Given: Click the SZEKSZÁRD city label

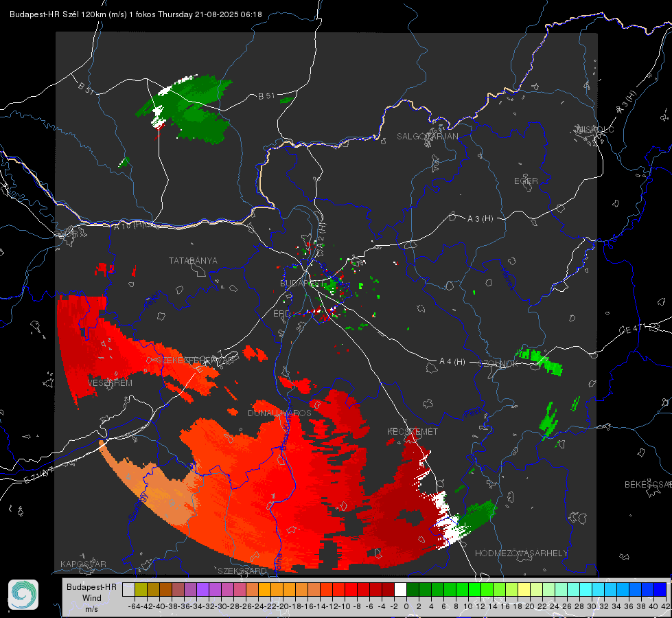Looking at the screenshot, I should [x=242, y=571].
